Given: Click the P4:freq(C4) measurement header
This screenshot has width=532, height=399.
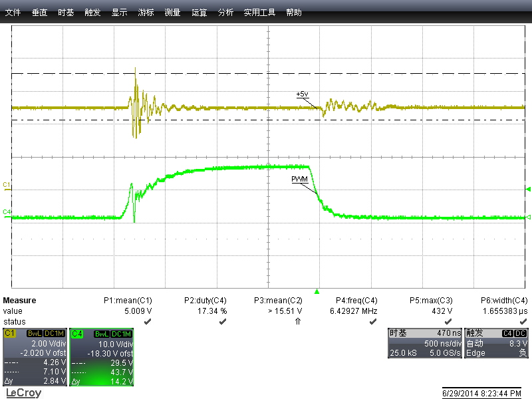Looking at the screenshot, I should click(356, 301).
